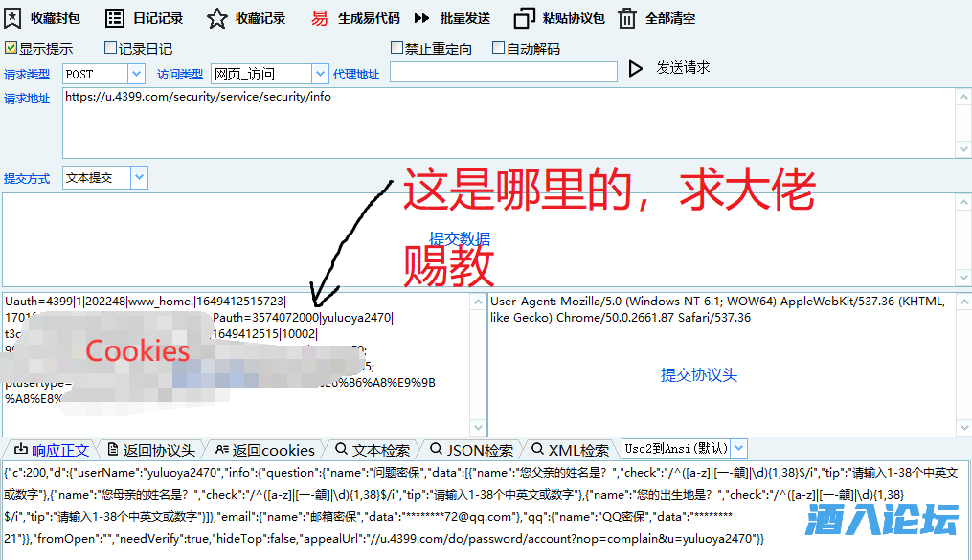972x560 pixels.
Task: Click the 提交协议头 box scroll-down arrow
Action: pos(964,428)
